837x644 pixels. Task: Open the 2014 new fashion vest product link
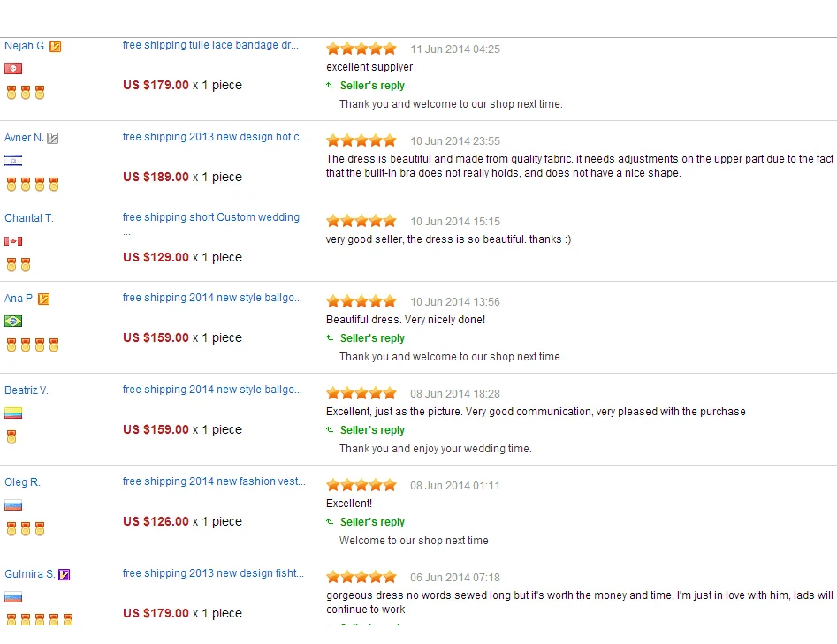point(214,481)
